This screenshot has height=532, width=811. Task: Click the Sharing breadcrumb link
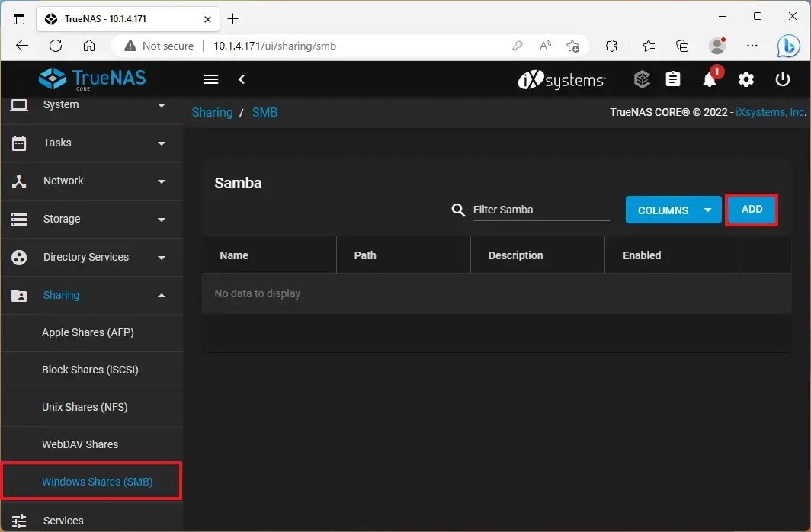click(x=212, y=112)
